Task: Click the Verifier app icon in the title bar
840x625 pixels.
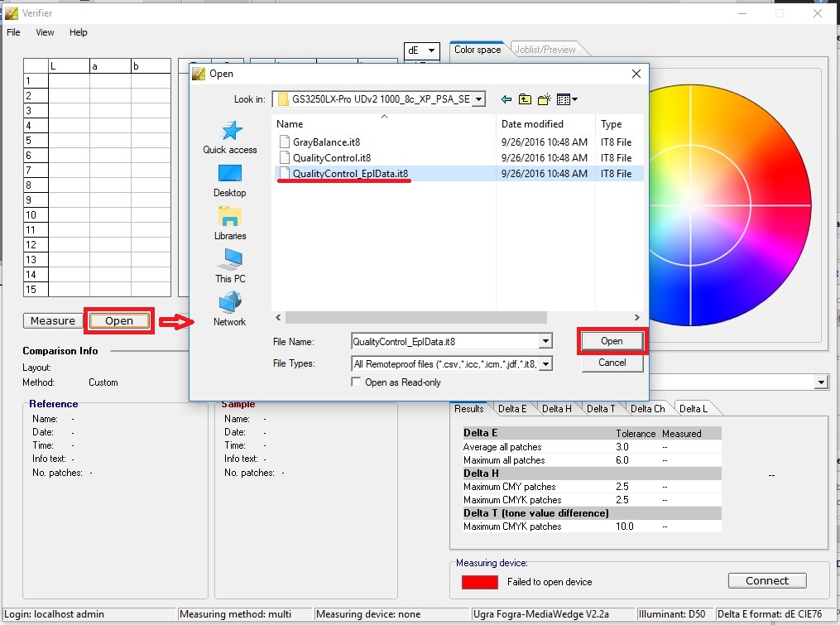Action: pos(12,13)
